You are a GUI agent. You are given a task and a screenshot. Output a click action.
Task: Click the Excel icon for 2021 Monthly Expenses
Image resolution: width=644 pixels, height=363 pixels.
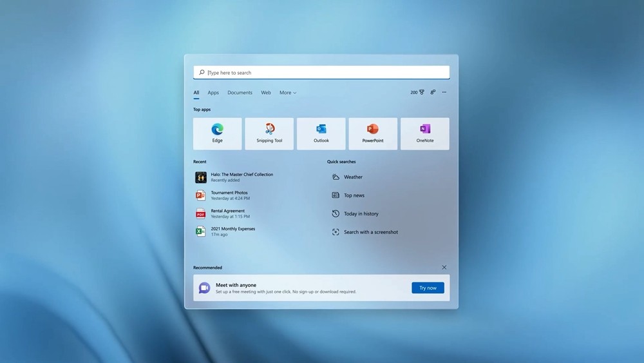tap(200, 231)
